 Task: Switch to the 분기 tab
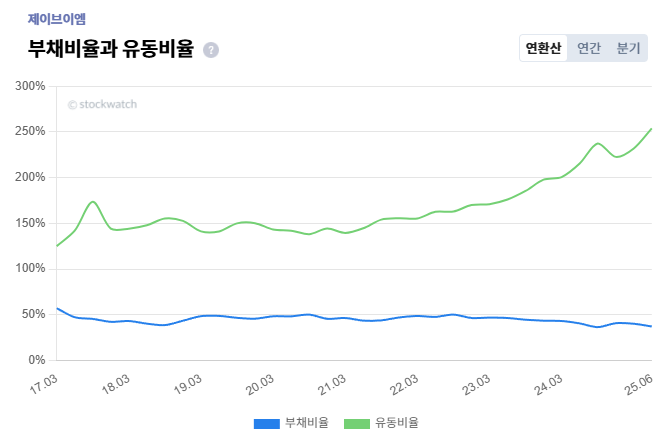point(628,48)
